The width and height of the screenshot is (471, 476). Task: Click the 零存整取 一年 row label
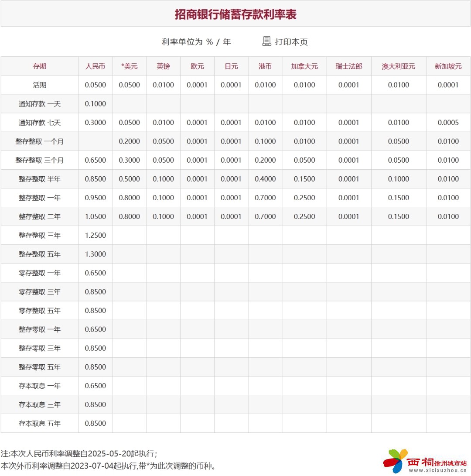(39, 273)
